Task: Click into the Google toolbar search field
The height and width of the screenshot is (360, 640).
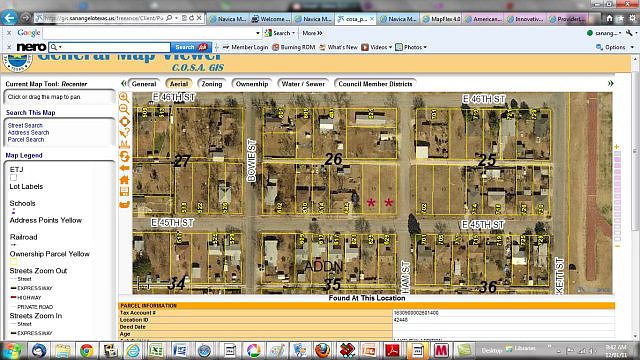Action: click(149, 33)
